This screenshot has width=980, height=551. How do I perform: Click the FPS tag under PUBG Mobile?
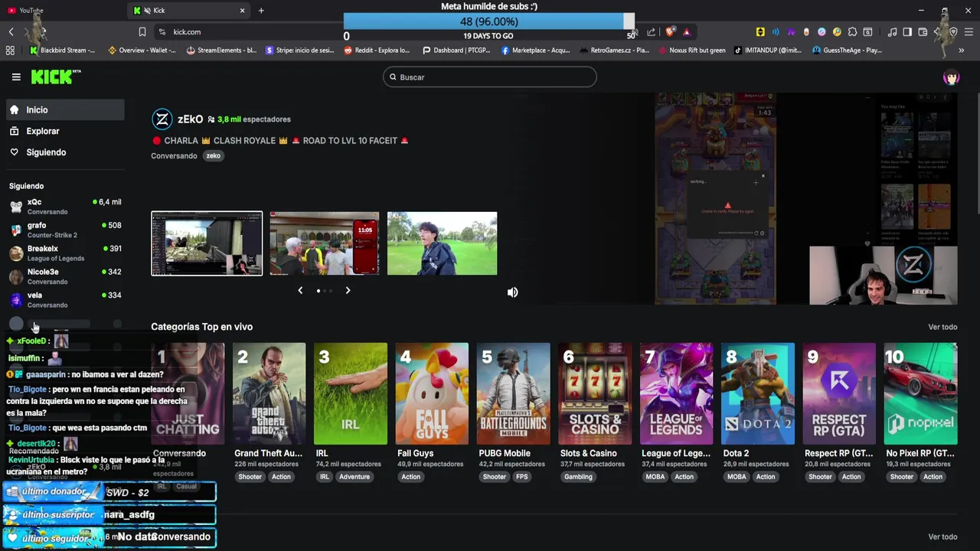(x=521, y=477)
